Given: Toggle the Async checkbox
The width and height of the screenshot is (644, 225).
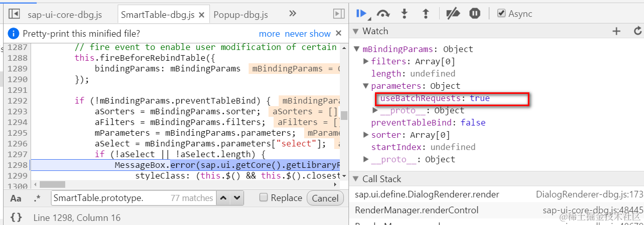Looking at the screenshot, I should [501, 14].
